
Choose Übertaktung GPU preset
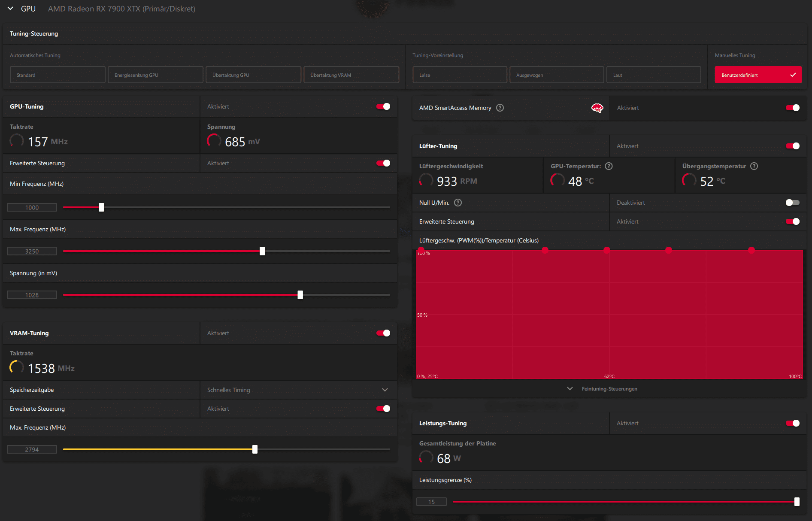[253, 75]
